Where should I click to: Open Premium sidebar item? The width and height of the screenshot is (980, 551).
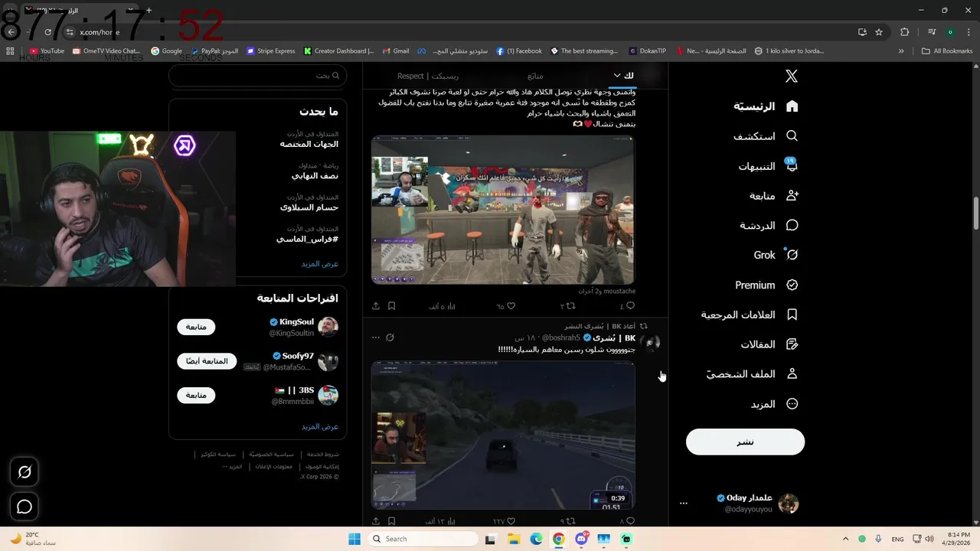[767, 285]
